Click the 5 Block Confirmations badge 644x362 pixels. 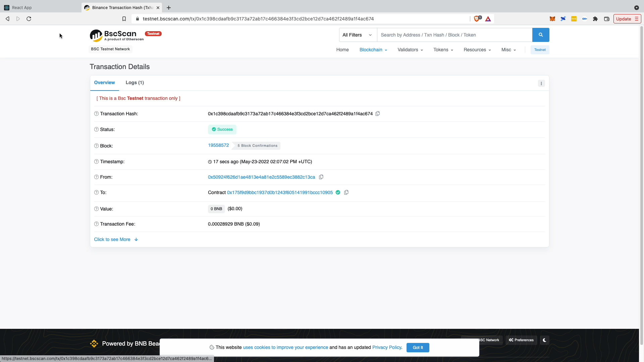pyautogui.click(x=257, y=146)
